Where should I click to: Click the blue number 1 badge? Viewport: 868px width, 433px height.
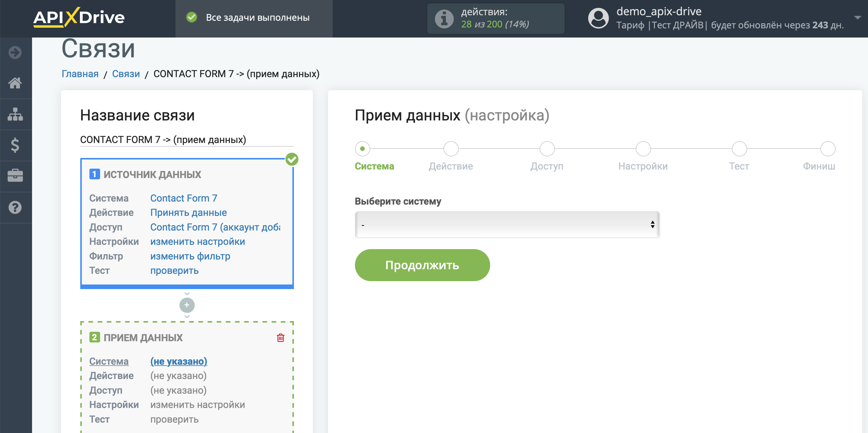[x=94, y=174]
